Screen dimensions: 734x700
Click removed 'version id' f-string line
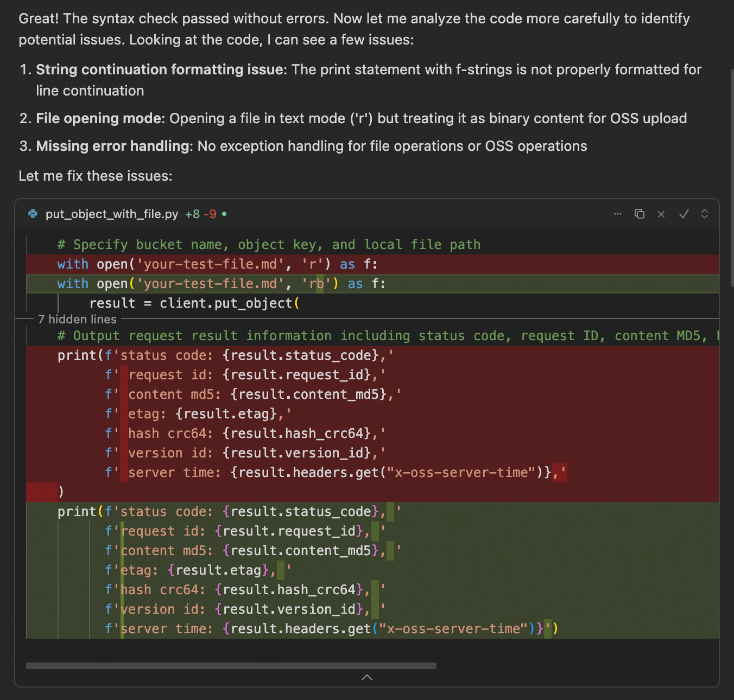pos(372,453)
